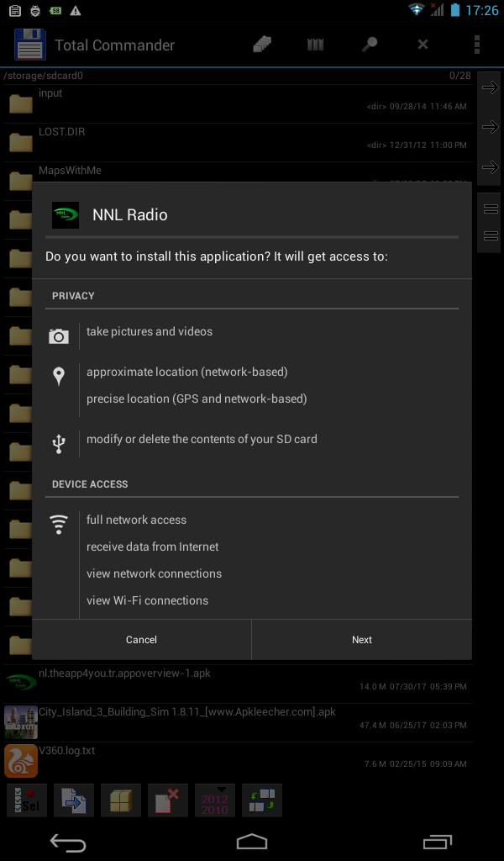Tap the location pin permission icon
This screenshot has width=504, height=861.
tap(59, 377)
